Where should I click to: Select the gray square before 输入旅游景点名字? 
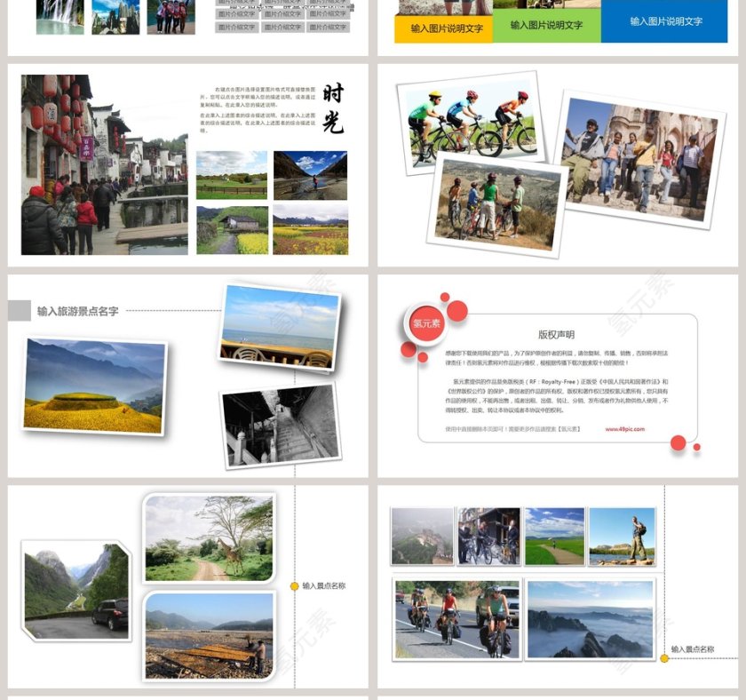[x=20, y=311]
